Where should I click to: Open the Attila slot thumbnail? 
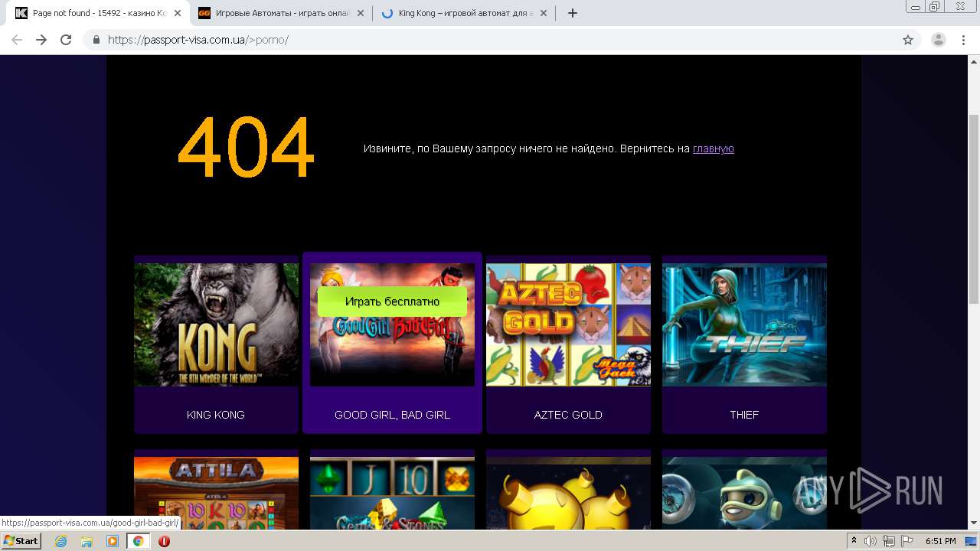click(x=216, y=493)
